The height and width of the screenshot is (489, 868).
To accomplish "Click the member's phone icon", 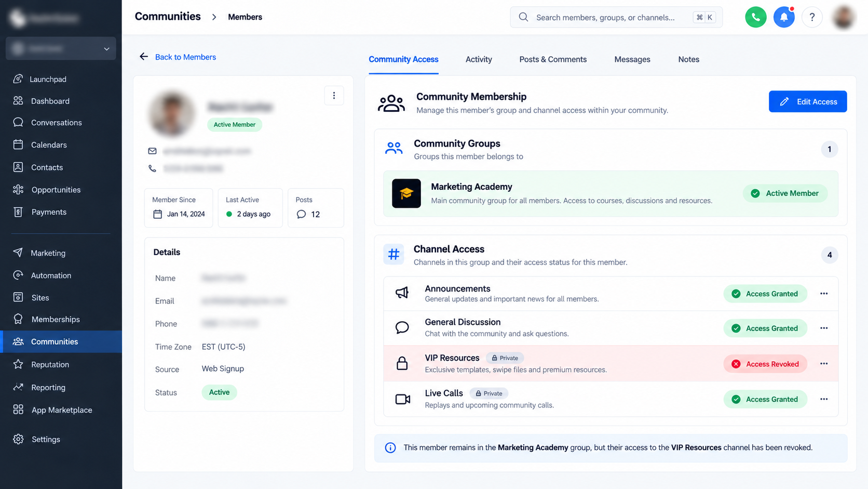I will tap(152, 168).
